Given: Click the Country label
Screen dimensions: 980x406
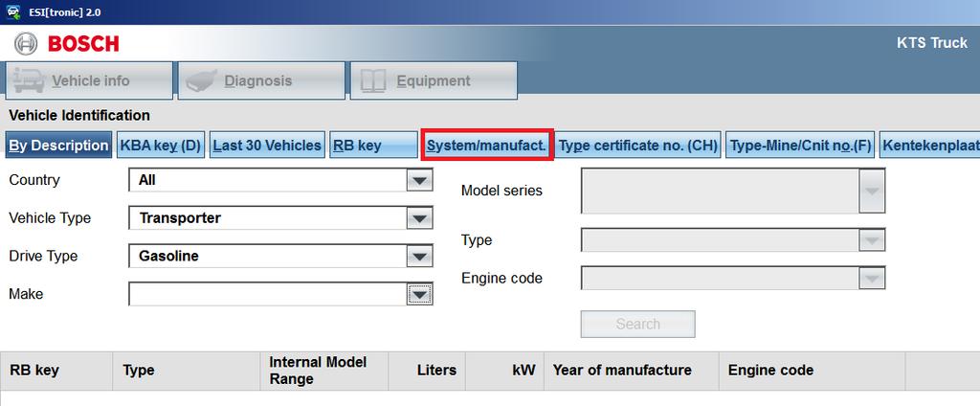Looking at the screenshot, I should 34,180.
